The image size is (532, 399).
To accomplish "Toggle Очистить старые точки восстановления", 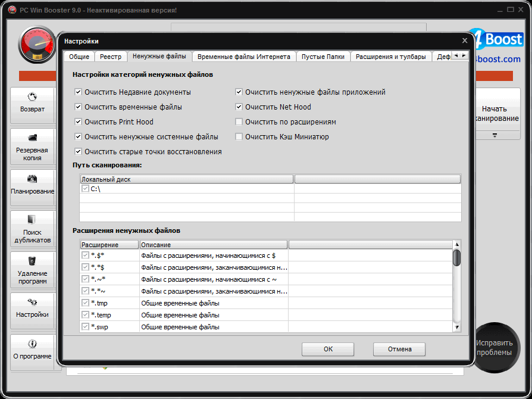I will (x=78, y=152).
